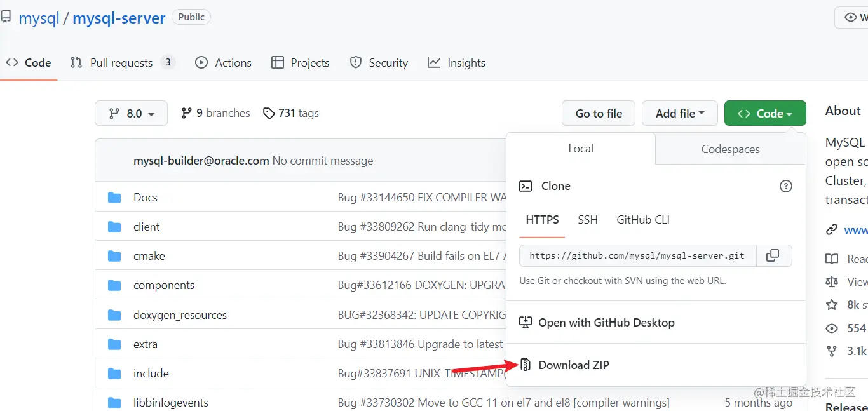Click the repository icon beside mysql
This screenshot has height=411, width=868.
6,17
